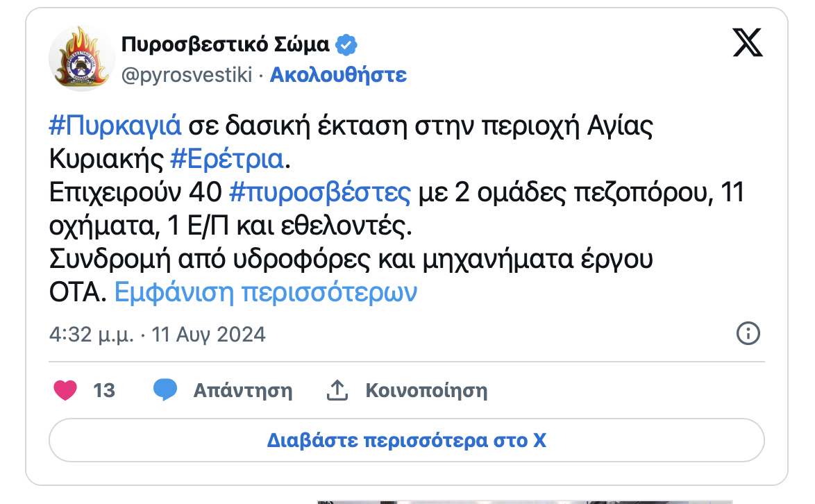Expand tweet with Εμφάνιση περισσότερων
The image size is (815, 504).
pyautogui.click(x=265, y=292)
